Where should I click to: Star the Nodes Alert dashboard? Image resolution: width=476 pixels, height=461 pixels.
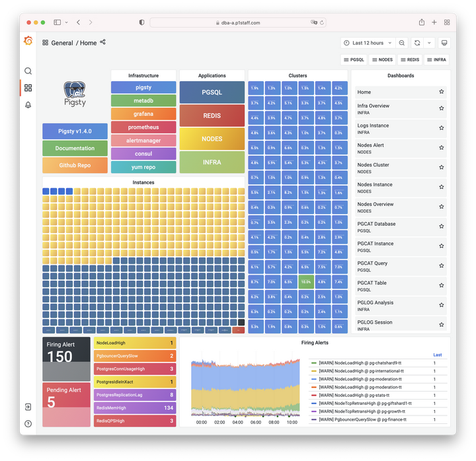point(442,148)
